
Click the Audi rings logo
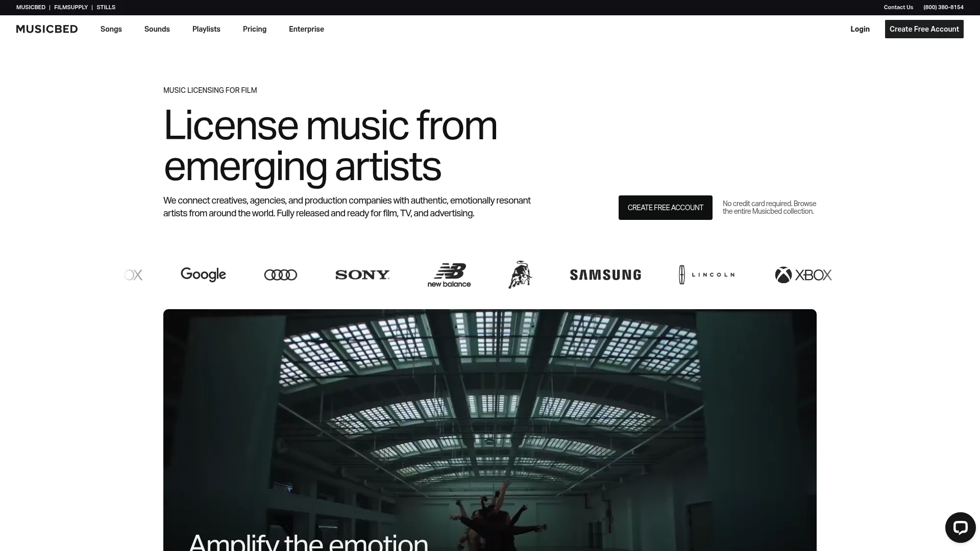coord(281,275)
